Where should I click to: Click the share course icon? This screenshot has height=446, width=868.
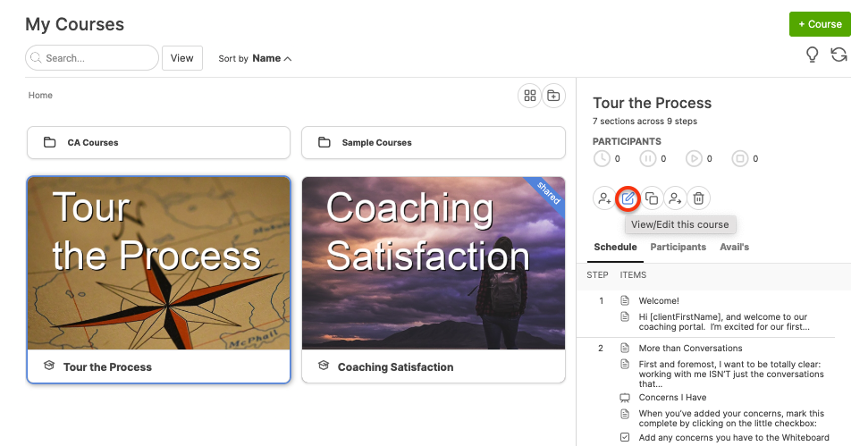[x=676, y=198]
